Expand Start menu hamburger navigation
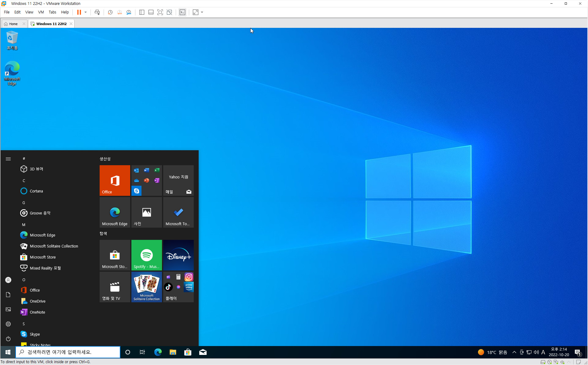The width and height of the screenshot is (588, 365). tap(8, 159)
